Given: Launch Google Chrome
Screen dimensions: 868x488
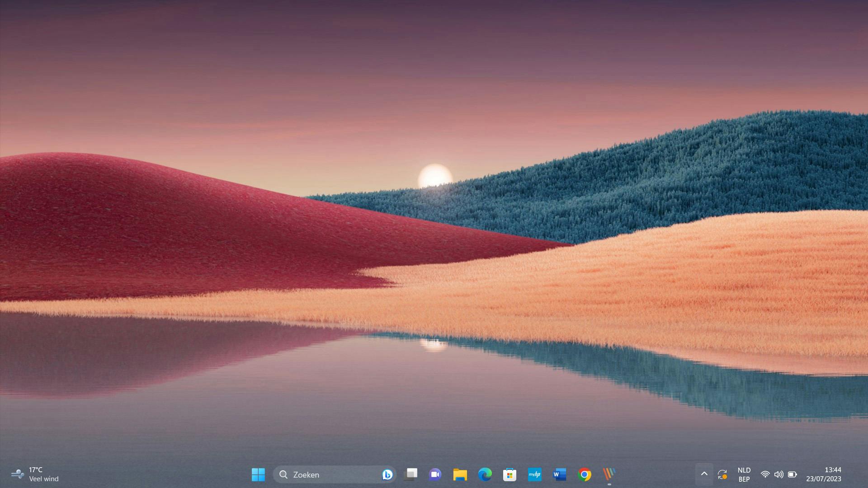Looking at the screenshot, I should coord(584,474).
